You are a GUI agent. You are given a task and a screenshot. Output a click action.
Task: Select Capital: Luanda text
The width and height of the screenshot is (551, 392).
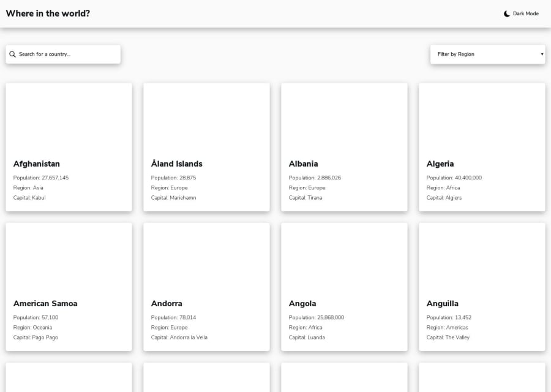coord(307,337)
